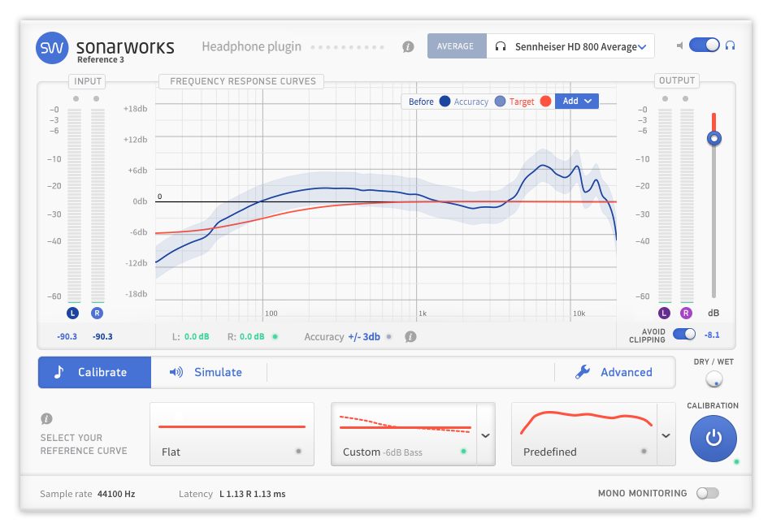Screen dimensions: 772x532
Task: Expand the Custom curve dropdown arrow
Action: [x=485, y=435]
